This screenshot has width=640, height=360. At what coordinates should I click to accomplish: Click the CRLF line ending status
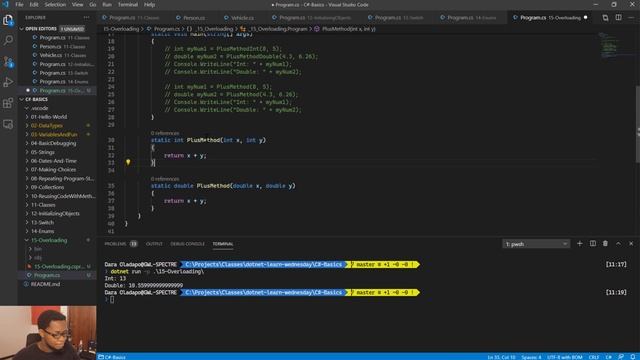coord(594,357)
